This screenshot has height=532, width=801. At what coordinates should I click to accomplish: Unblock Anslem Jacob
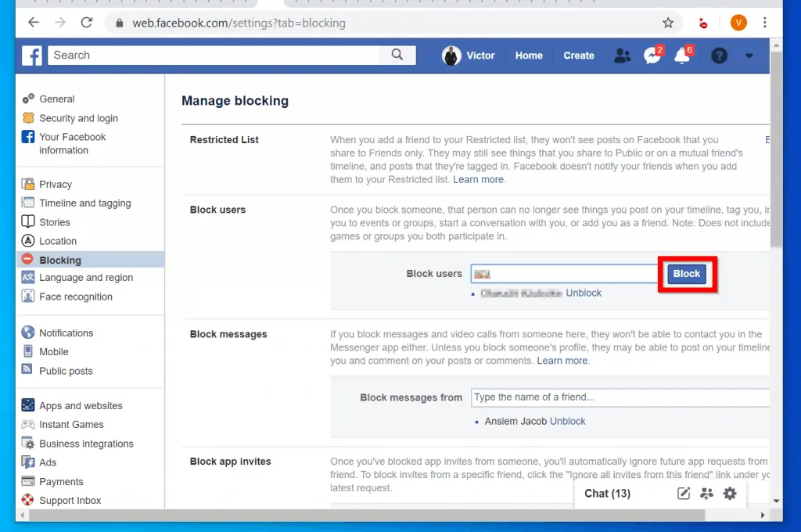click(567, 421)
